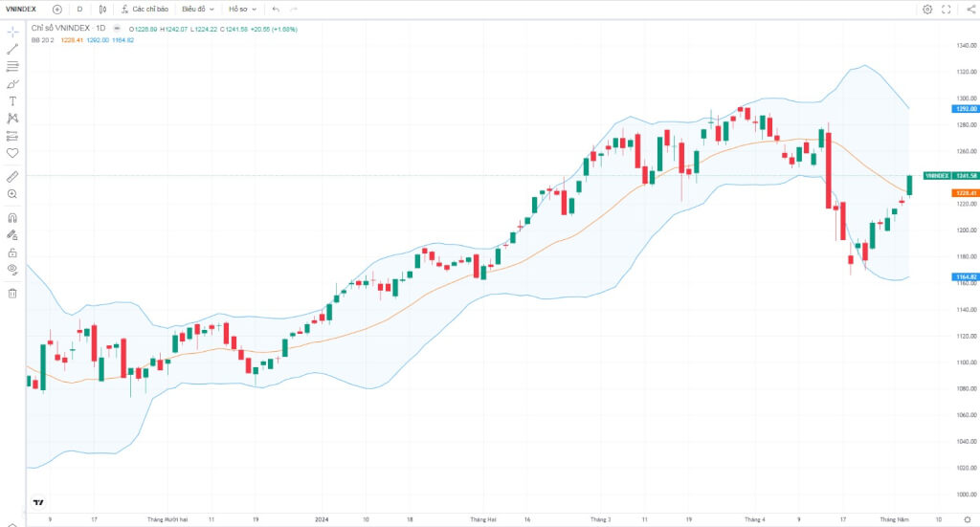Click the share chart icon

pos(970,10)
